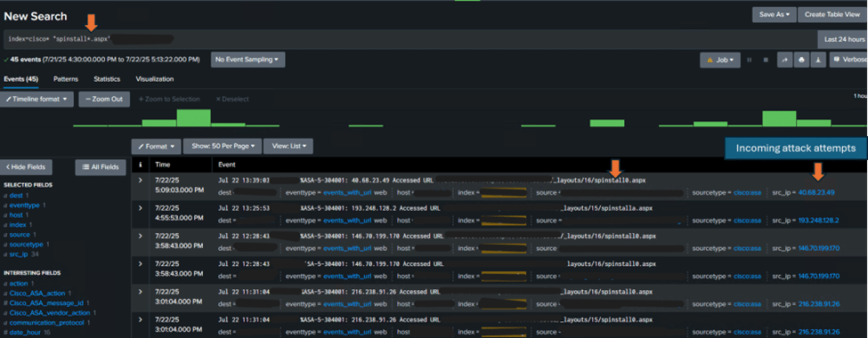This screenshot has height=338, width=868.
Task: Open the action interesting field
Action: (19, 283)
